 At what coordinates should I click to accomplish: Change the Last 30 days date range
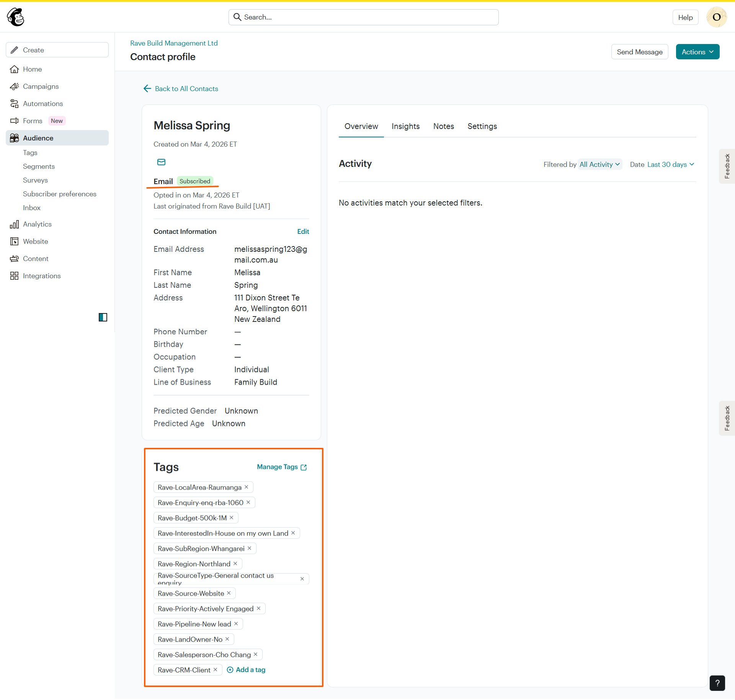[x=670, y=164]
